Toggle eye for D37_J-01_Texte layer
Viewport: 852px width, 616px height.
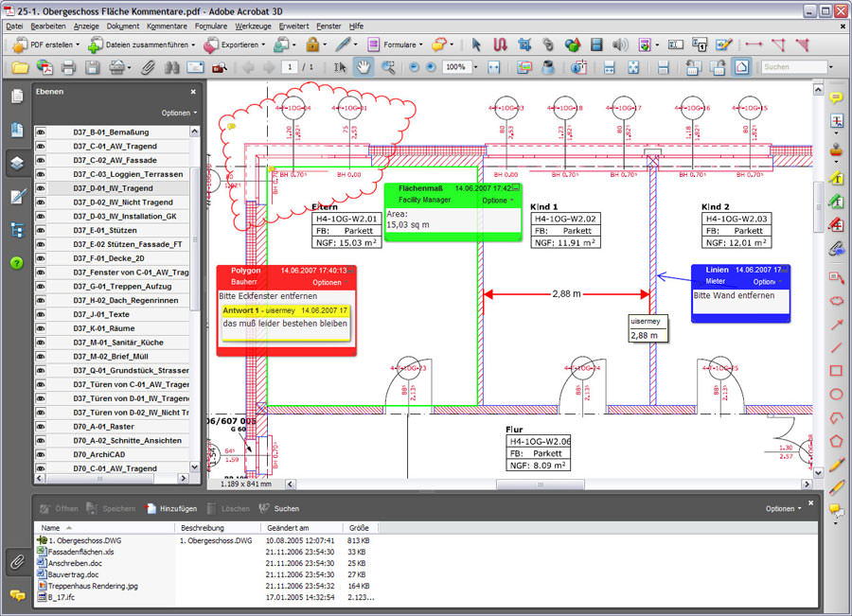click(x=41, y=314)
